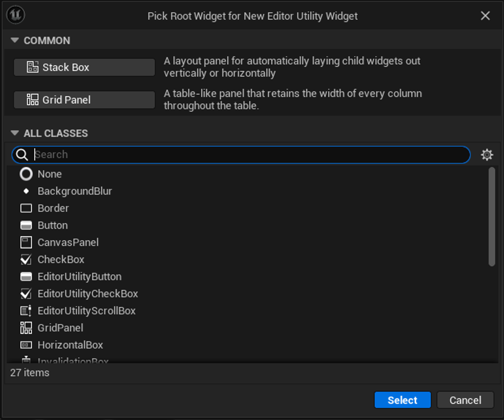Focus the Search input field
504x420 pixels.
(249, 154)
